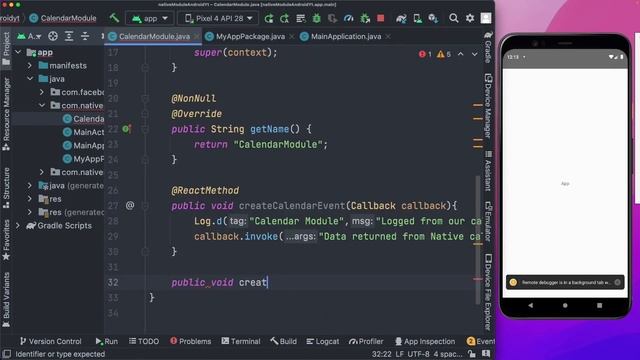Select the MainActivity class in tree
The width and height of the screenshot is (640, 360).
tap(84, 132)
